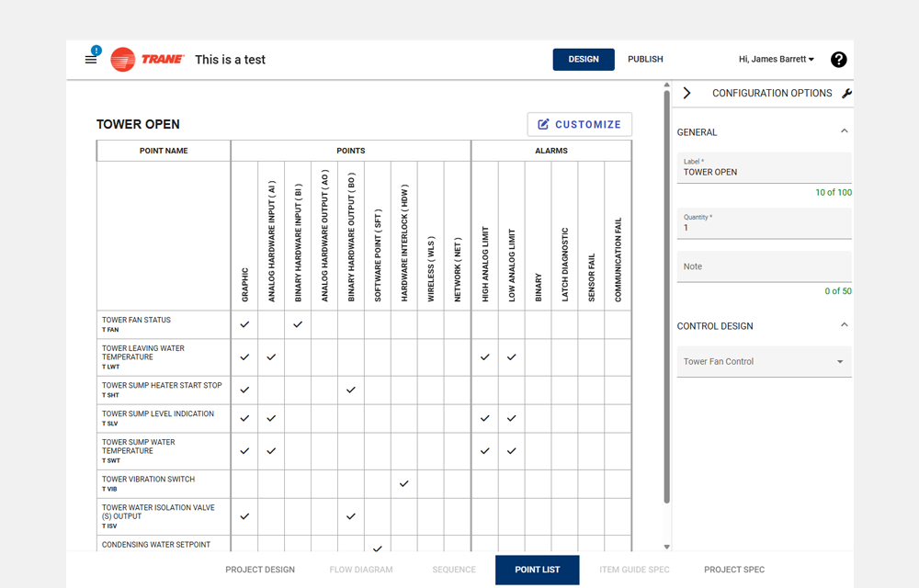Click the 'ANALOG HARDWARE INPUT ( AI )' column header
This screenshot has height=588, width=919.
point(271,242)
